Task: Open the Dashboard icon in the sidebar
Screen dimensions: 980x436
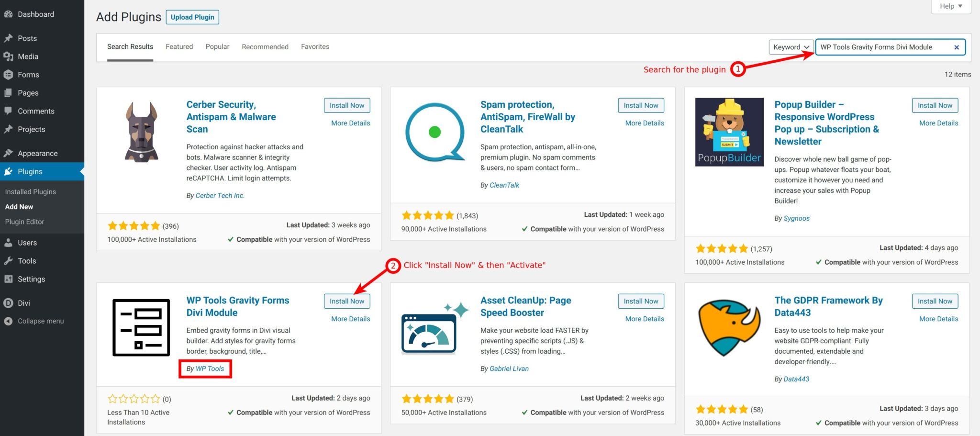Action: coord(9,14)
